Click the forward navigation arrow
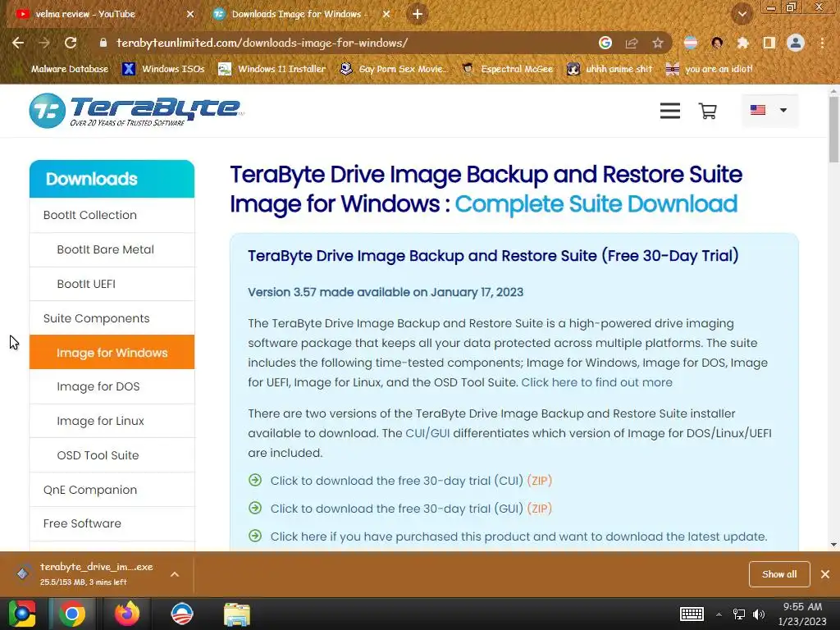 (44, 43)
